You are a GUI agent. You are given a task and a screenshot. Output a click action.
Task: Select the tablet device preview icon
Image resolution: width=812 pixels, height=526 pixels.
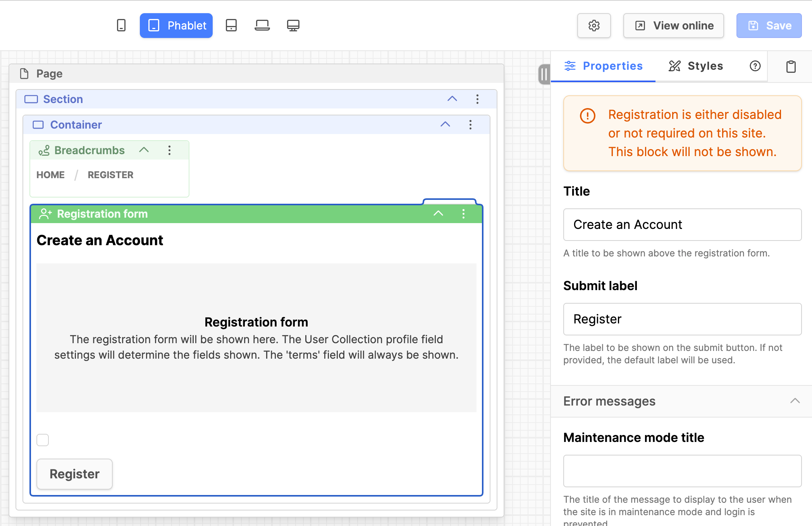coord(231,26)
